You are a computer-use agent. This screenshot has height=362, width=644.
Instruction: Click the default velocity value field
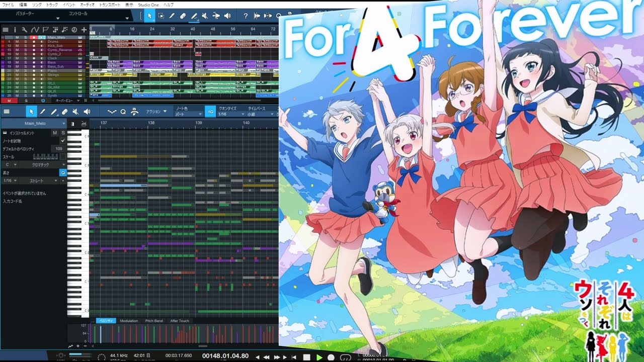click(59, 149)
